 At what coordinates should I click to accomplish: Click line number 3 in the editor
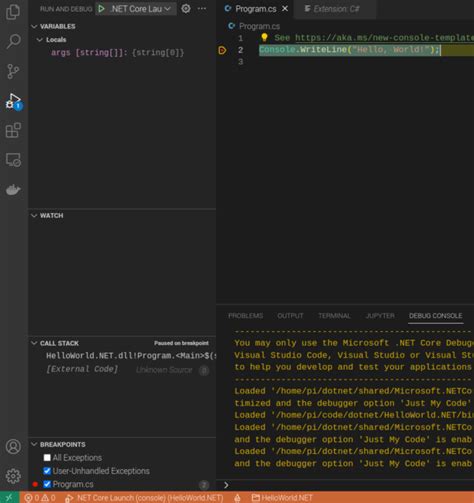point(241,62)
